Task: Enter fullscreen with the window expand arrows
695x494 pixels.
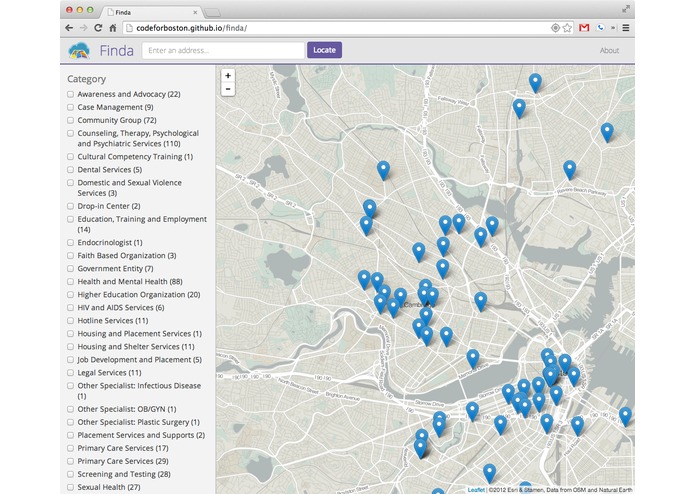Action: tap(626, 9)
